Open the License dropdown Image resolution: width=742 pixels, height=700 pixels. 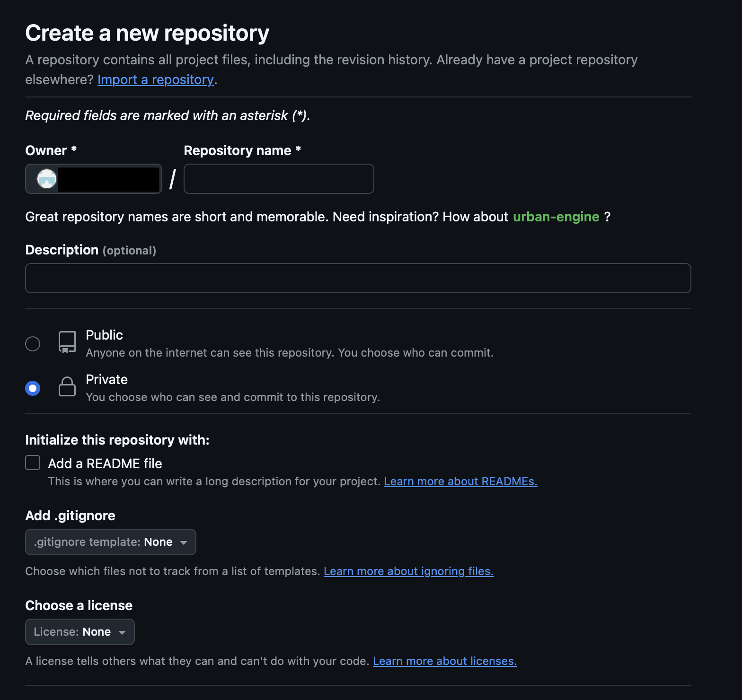pyautogui.click(x=80, y=632)
